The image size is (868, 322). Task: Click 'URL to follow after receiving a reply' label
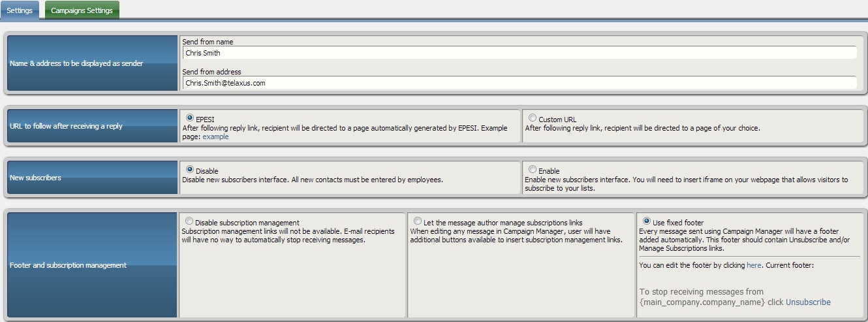66,126
